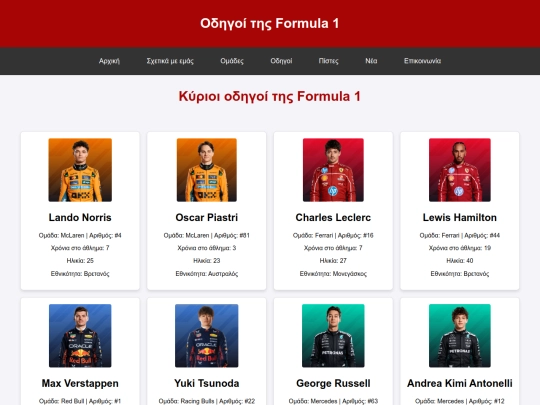Open the Αρχική navigation item
Viewport: 540px width, 405px height.
point(109,61)
